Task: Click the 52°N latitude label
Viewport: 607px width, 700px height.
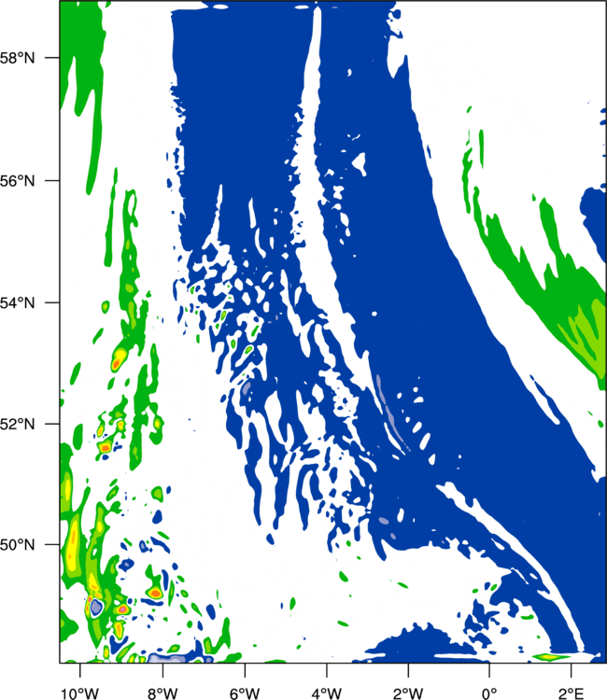Action: tap(18, 424)
